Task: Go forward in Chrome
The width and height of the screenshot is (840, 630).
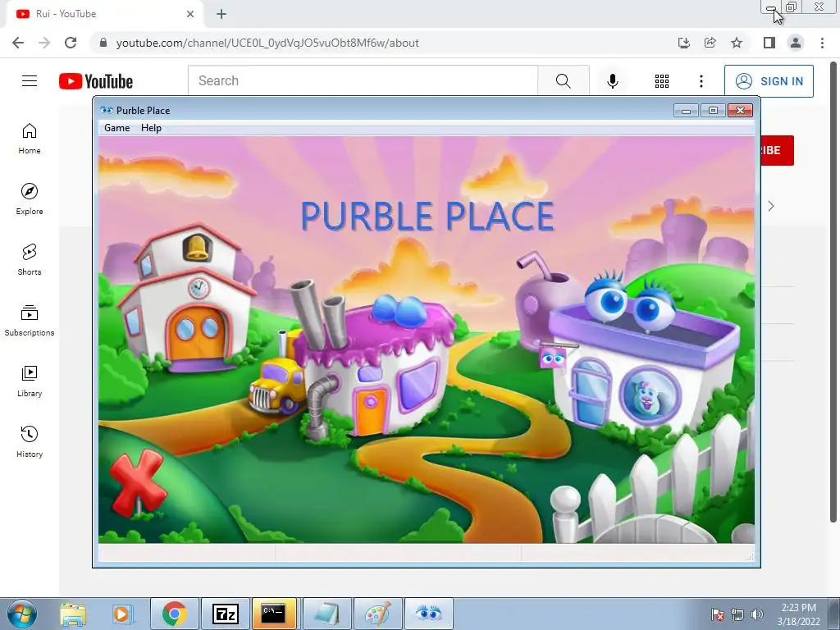Action: (x=44, y=43)
